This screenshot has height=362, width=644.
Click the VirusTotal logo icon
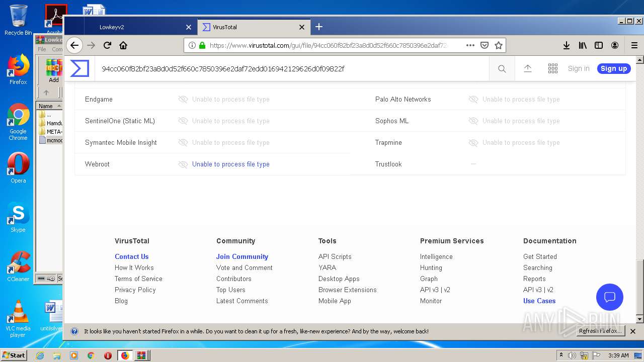tap(79, 68)
